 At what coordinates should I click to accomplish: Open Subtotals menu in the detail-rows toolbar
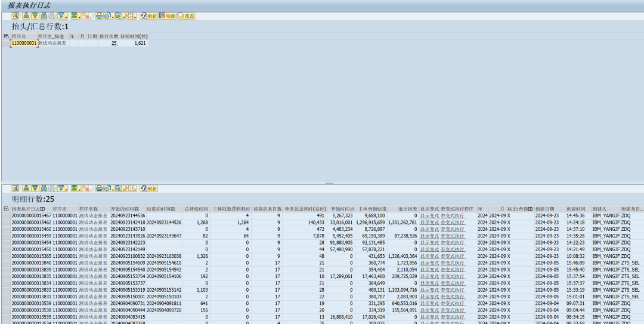tap(86, 189)
